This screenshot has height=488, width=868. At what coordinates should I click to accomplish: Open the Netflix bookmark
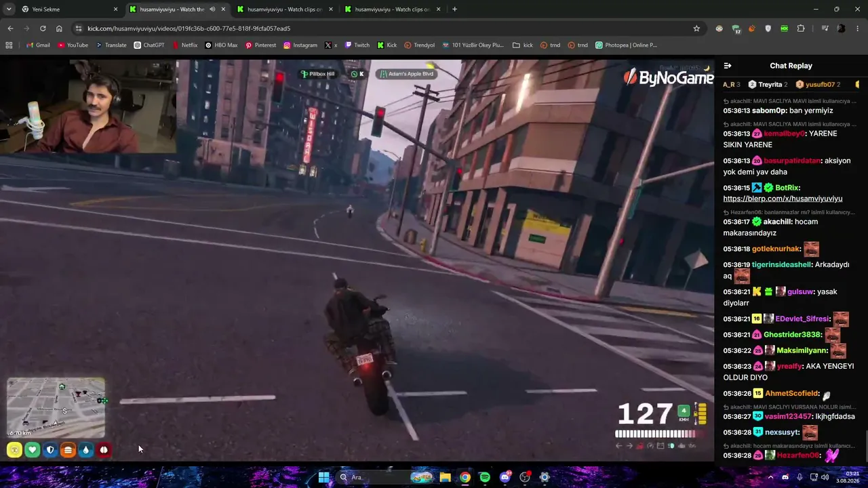pyautogui.click(x=185, y=45)
